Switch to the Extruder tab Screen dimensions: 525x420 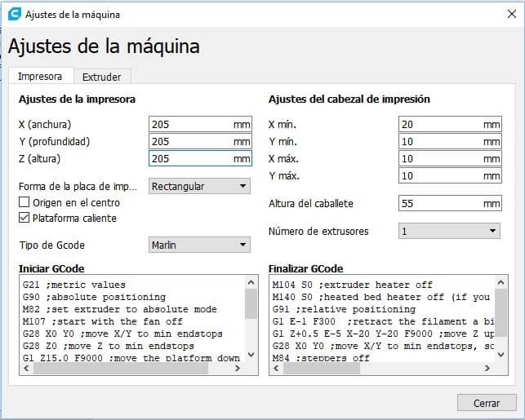coord(101,77)
